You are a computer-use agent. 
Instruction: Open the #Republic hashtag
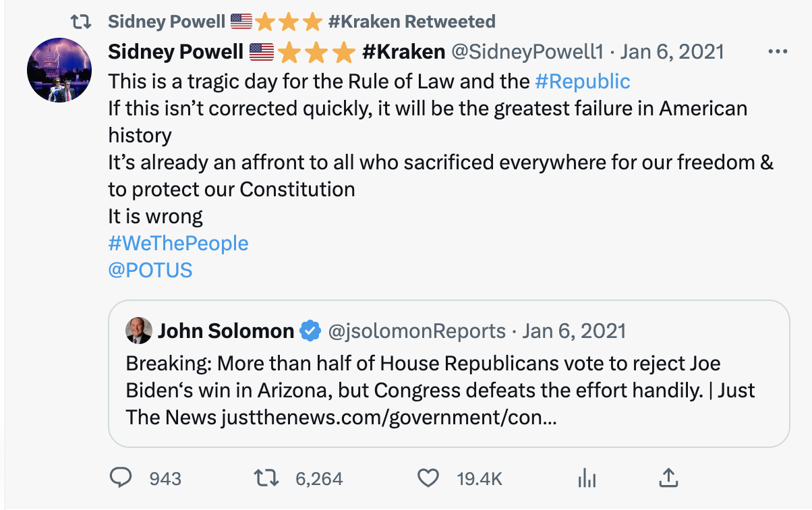[584, 81]
